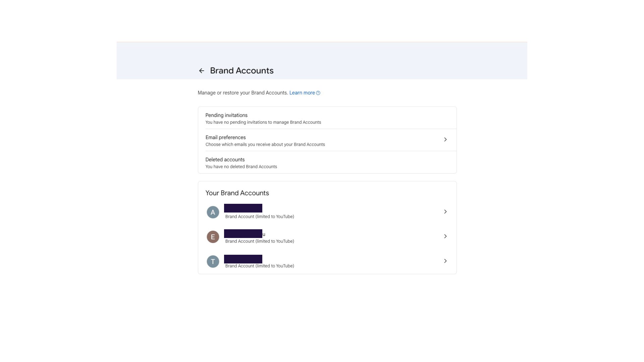Click 'You have no deleted Brand Accounts' text

(241, 167)
